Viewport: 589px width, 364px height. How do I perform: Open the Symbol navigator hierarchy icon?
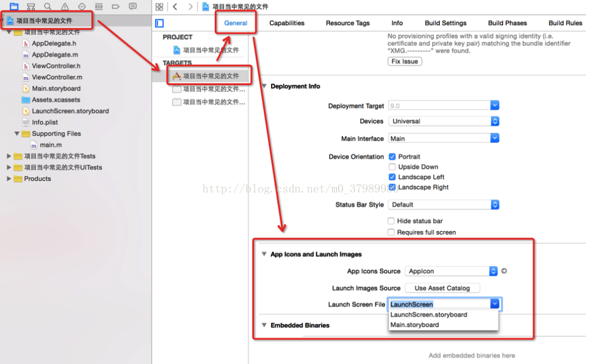point(31,6)
